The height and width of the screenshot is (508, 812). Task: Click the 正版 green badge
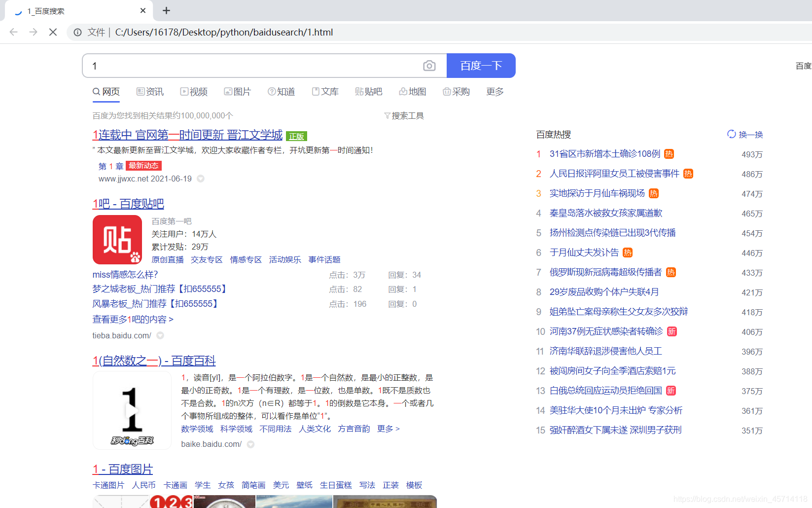coord(296,136)
